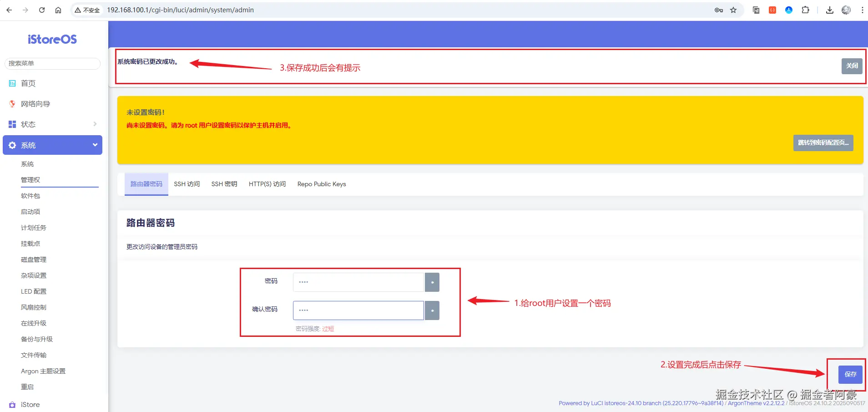Image resolution: width=868 pixels, height=412 pixels.
Task: Open 挂载点 in the sidebar
Action: [30, 244]
